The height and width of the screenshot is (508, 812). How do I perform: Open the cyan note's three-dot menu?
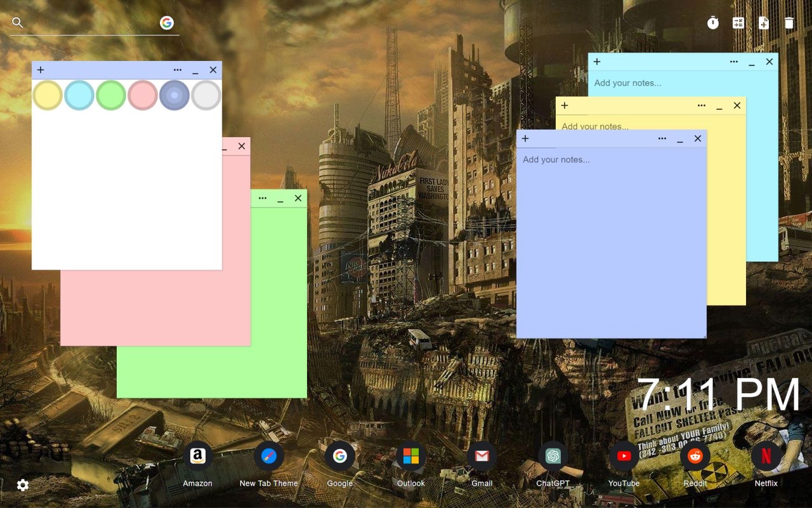pyautogui.click(x=734, y=62)
